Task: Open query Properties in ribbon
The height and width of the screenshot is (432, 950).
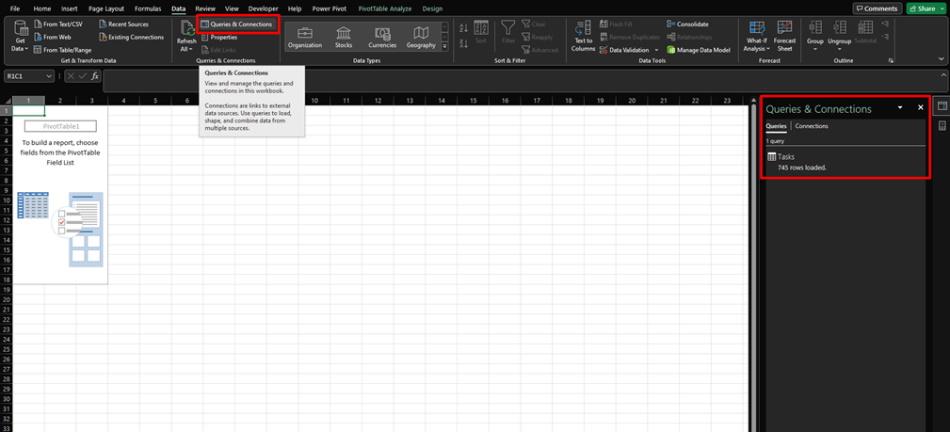Action: (x=218, y=37)
